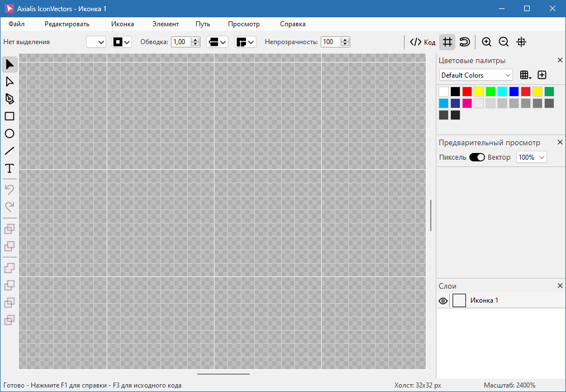
Task: Select the Rectangle tool
Action: point(9,116)
